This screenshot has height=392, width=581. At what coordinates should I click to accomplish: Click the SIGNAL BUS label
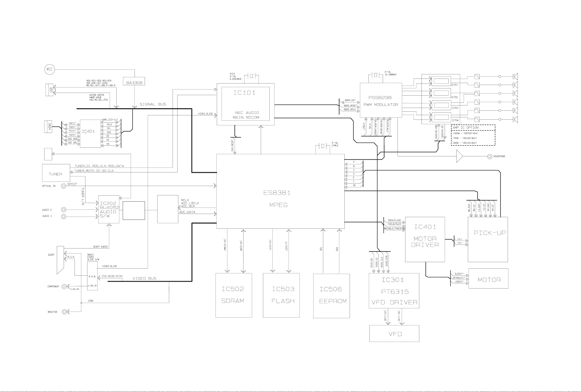tap(153, 104)
